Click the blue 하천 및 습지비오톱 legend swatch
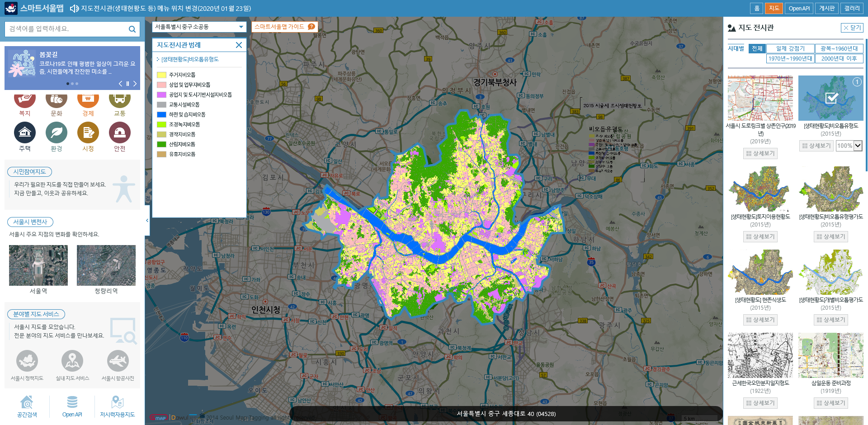Viewport: 868px width, 425px height. [x=161, y=115]
